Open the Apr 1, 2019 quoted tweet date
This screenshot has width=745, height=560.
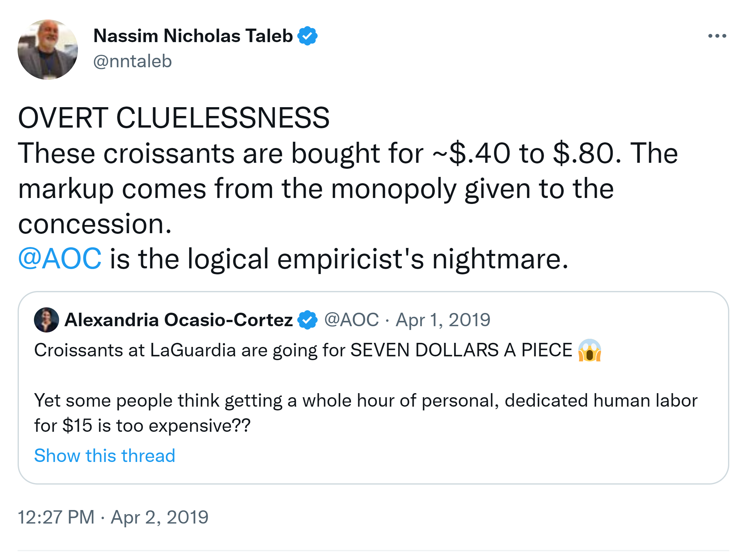(443, 320)
